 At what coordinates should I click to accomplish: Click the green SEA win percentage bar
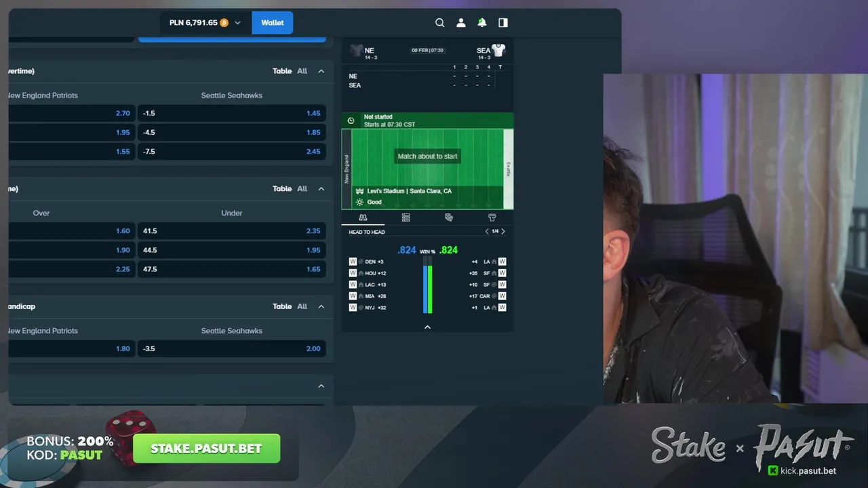coord(430,289)
